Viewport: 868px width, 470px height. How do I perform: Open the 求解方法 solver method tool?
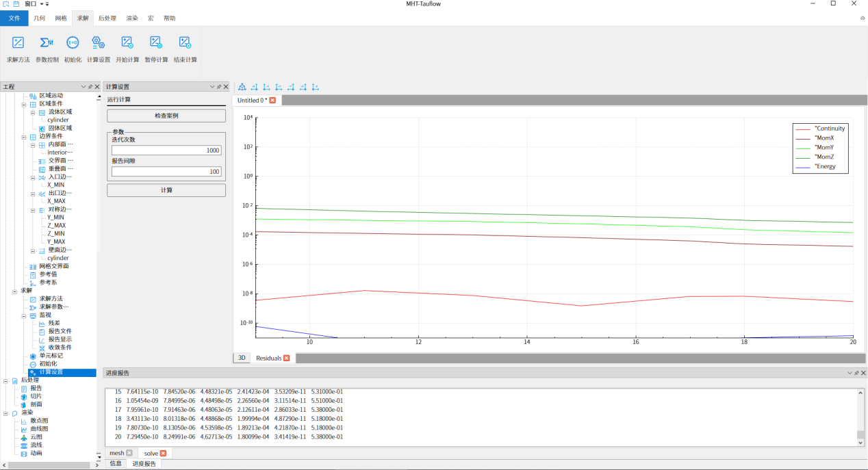(x=18, y=48)
